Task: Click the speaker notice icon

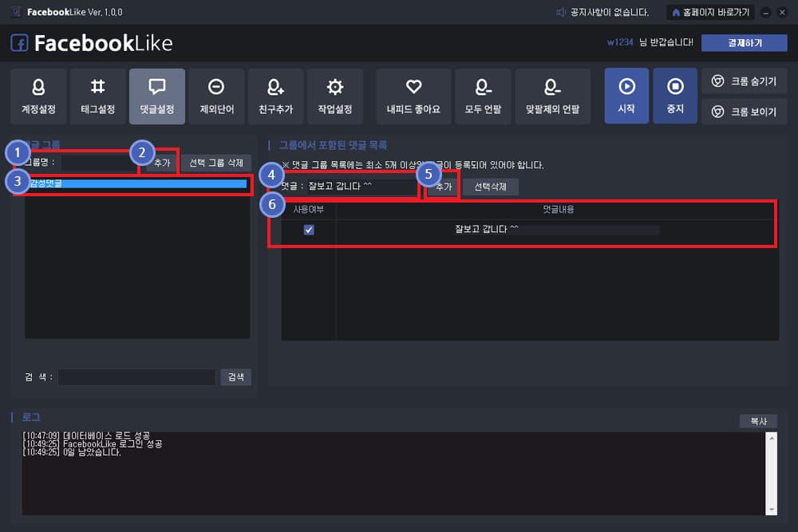Action: [x=560, y=12]
